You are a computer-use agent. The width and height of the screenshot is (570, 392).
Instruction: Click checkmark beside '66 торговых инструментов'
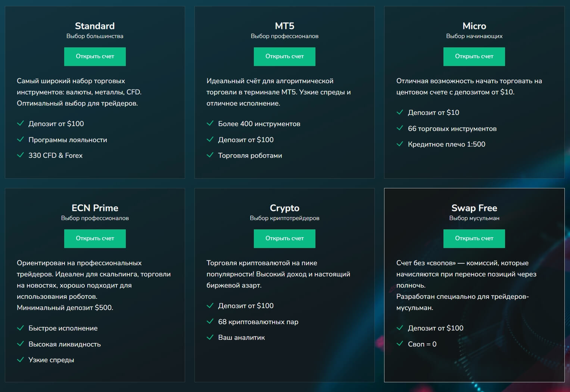400,128
